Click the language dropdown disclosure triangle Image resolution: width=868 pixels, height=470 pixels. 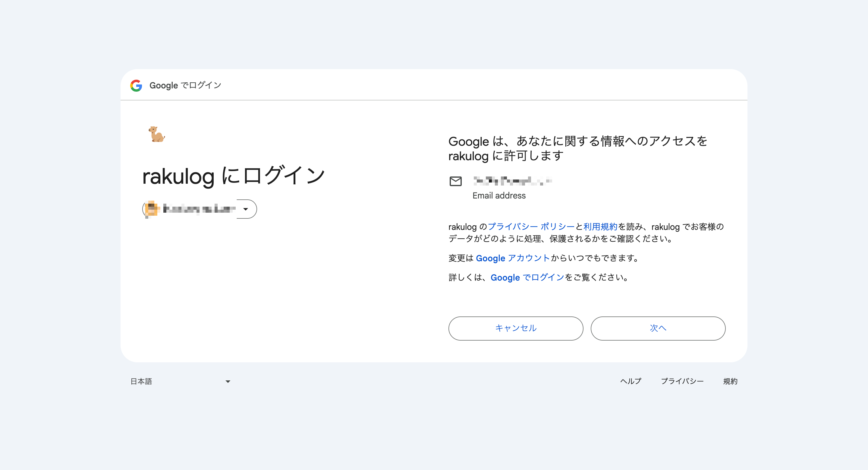coord(228,381)
